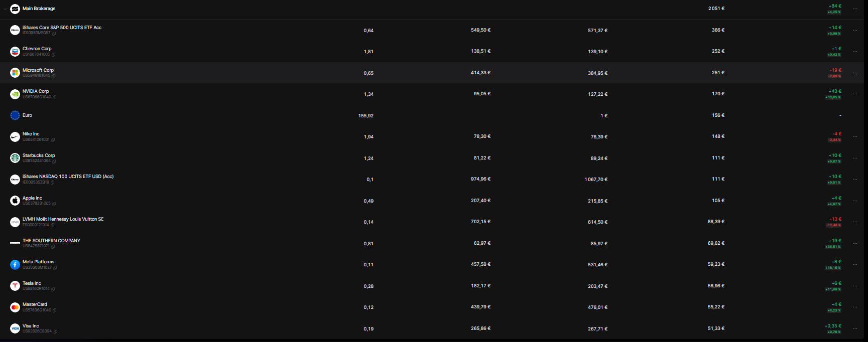
Task: Click the Euro flag icon
Action: pyautogui.click(x=15, y=115)
